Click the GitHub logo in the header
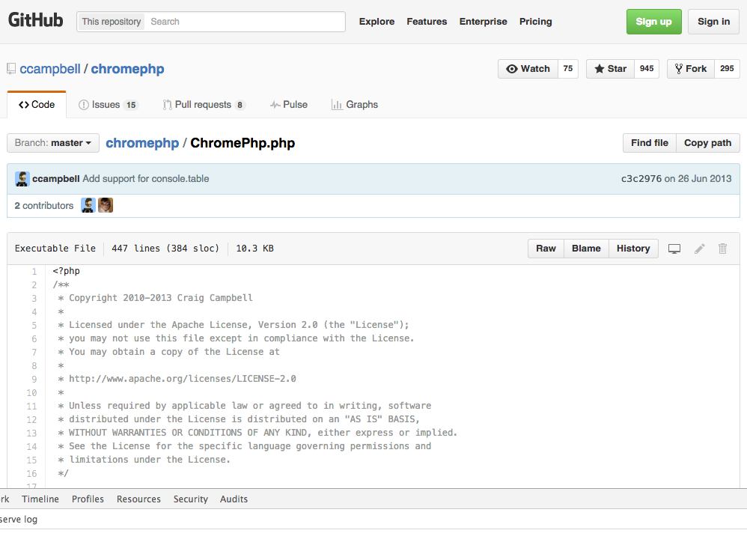 point(35,20)
